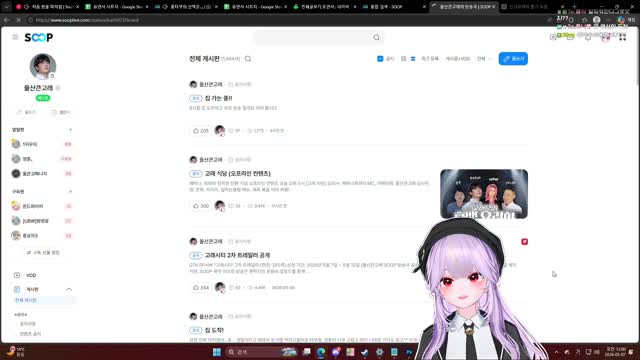This screenshot has width=640, height=360.
Task: Search within the 전체 게시판 board
Action: pyautogui.click(x=248, y=59)
